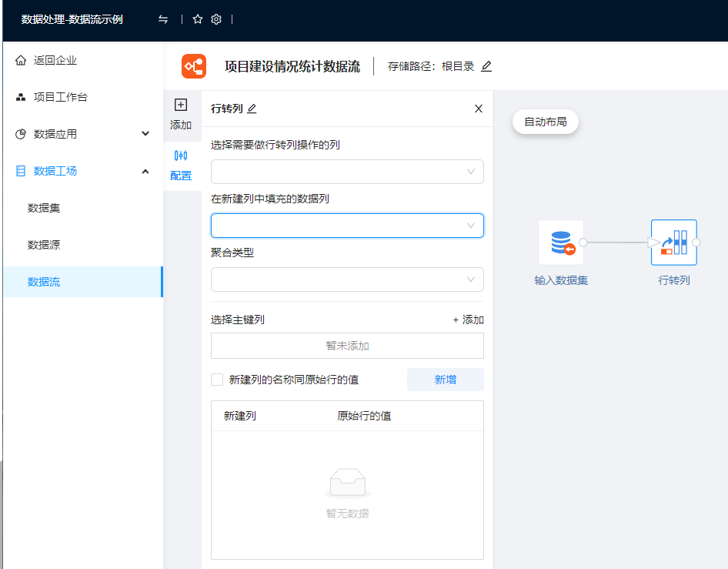The height and width of the screenshot is (569, 728).
Task: Switch to the 添加 tab
Action: tap(181, 114)
